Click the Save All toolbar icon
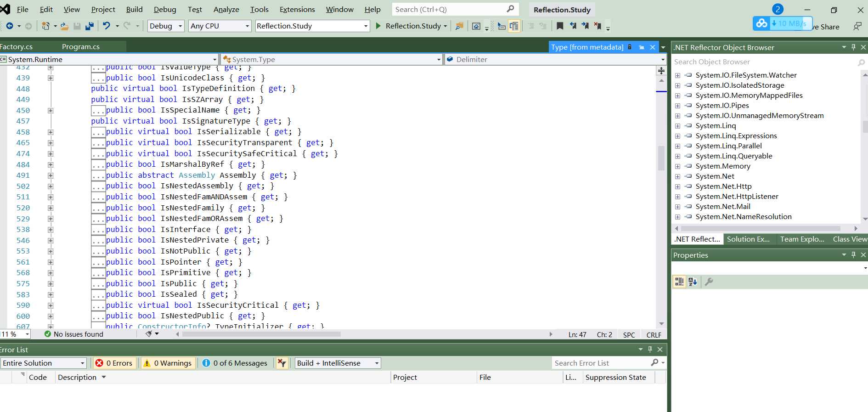This screenshot has width=868, height=412. tap(90, 26)
